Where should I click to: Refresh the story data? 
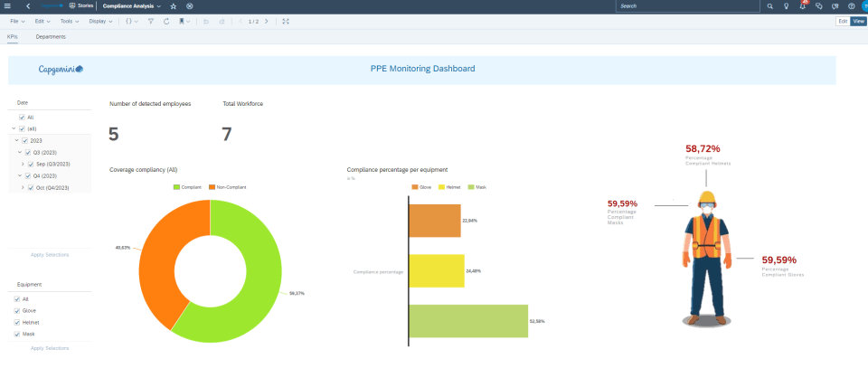coord(166,21)
